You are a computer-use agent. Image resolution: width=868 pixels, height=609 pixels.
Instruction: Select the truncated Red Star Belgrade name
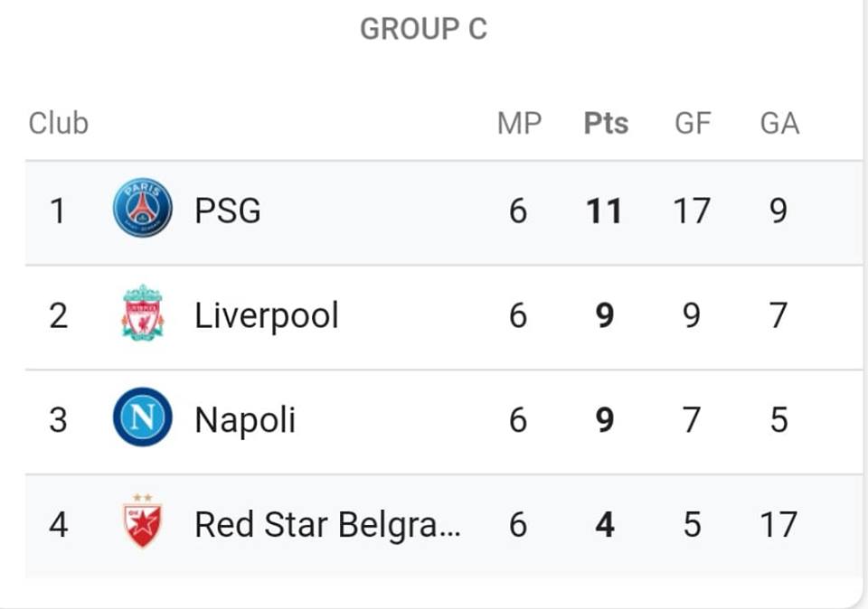pos(327,525)
